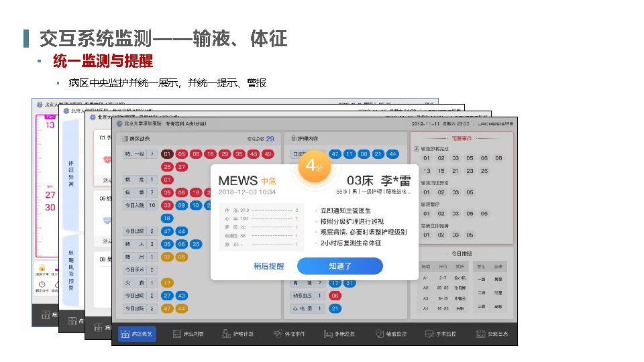Click recommendation 2小时后复测生命体征
Screen dimensions: 644x362
351,243
